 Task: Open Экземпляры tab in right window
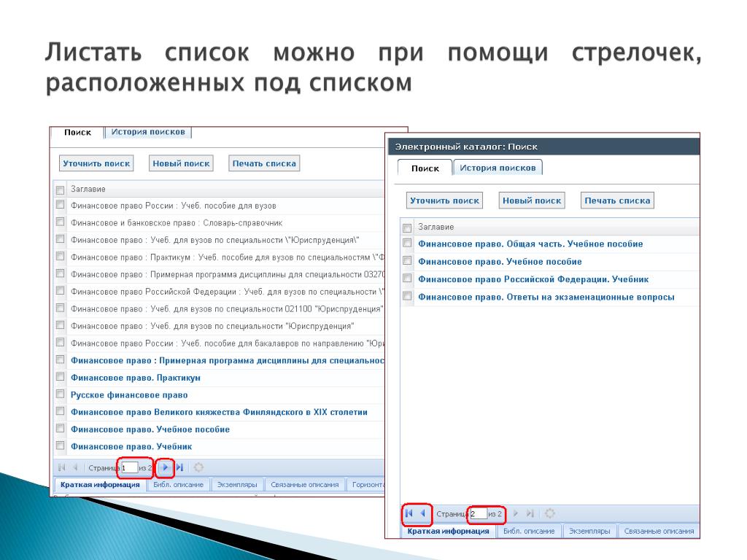(x=589, y=531)
